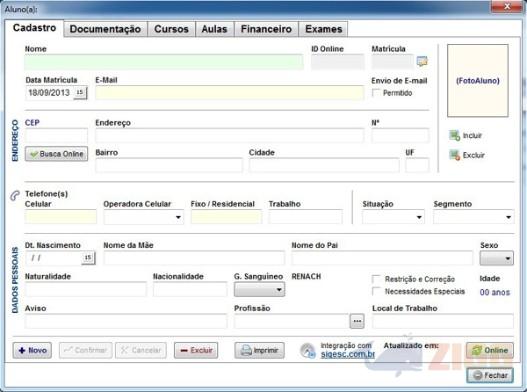
Task: Switch to the Financeiro tab
Action: click(266, 29)
